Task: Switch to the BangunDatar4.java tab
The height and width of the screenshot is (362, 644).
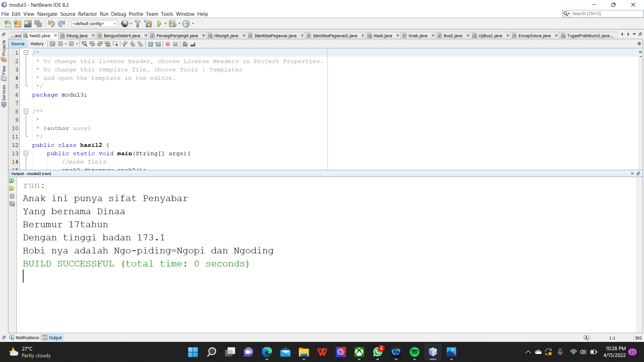Action: click(122, 36)
